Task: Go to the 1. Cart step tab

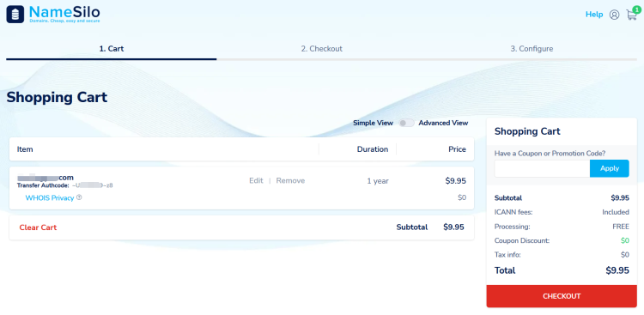Action: tap(112, 49)
